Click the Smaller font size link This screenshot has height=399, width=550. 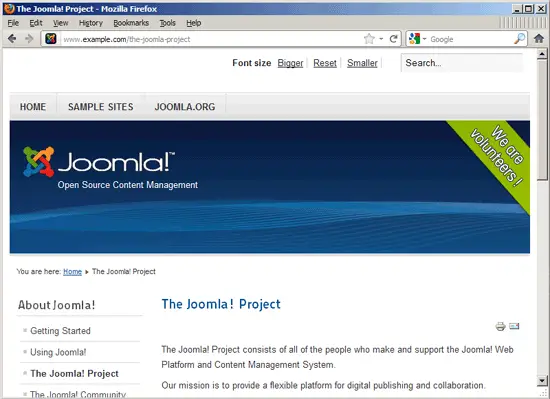pos(362,63)
